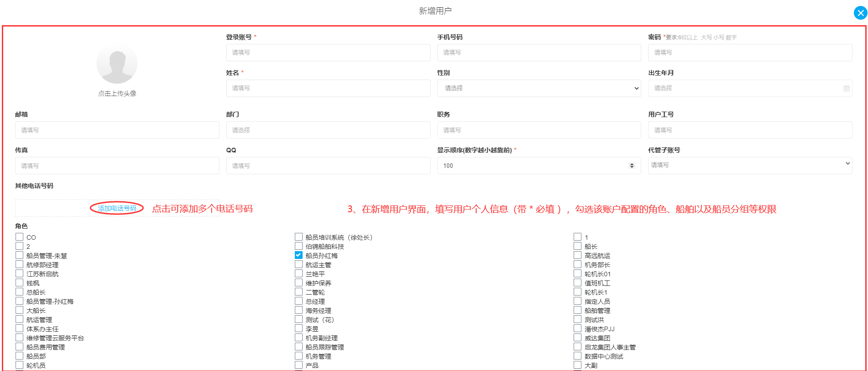The height and width of the screenshot is (371, 868).
Task: Select the 轮机长01 role
Action: click(577, 274)
